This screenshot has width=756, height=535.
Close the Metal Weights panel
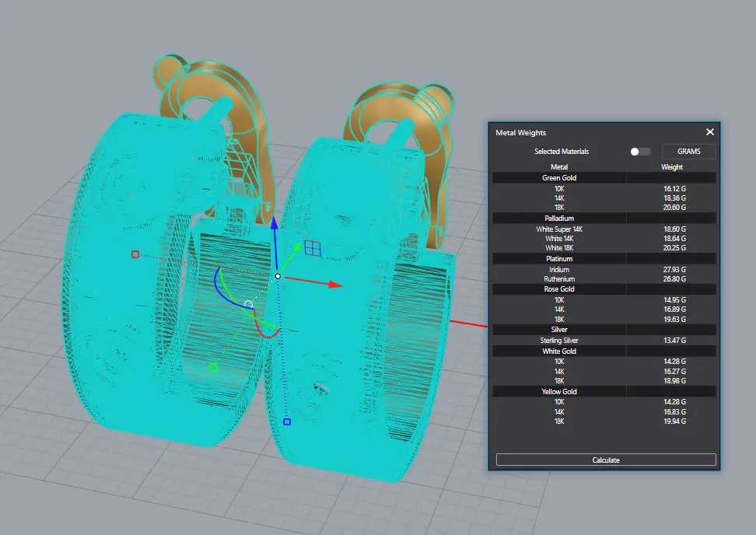pyautogui.click(x=709, y=132)
